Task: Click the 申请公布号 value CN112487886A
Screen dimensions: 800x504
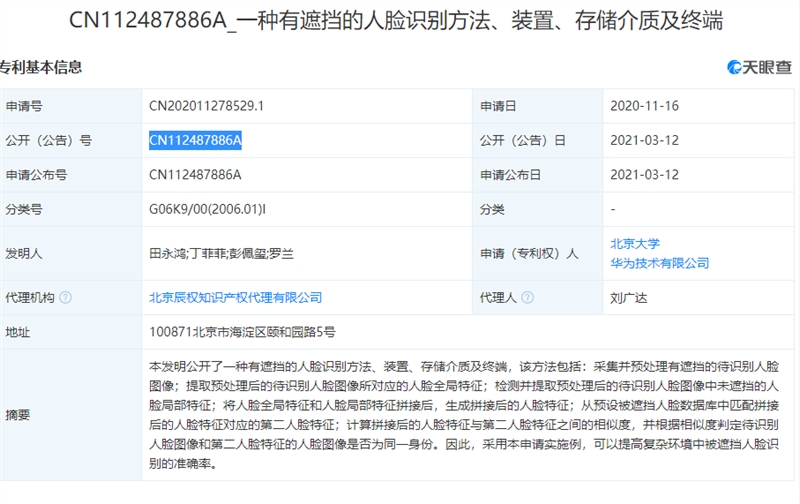Action: tap(195, 174)
